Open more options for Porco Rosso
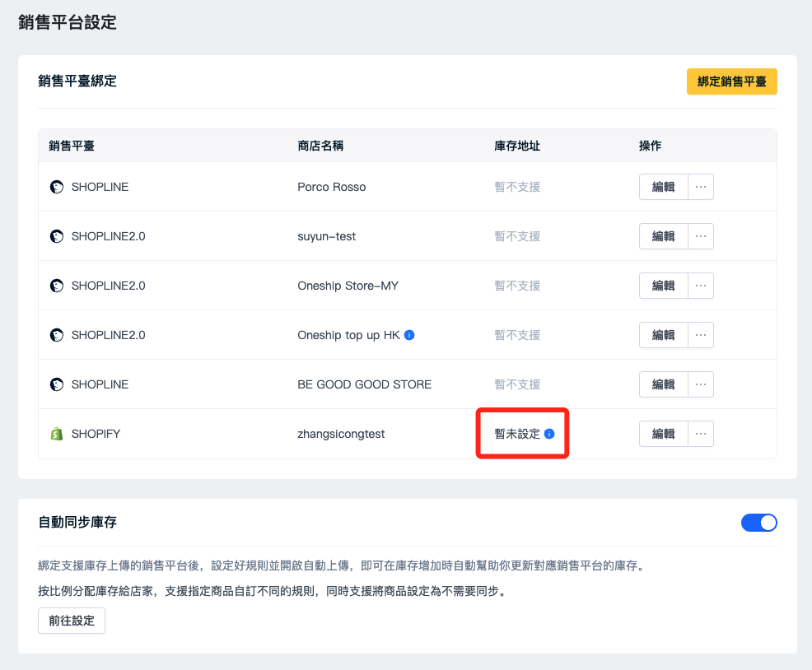812x670 pixels. point(701,187)
